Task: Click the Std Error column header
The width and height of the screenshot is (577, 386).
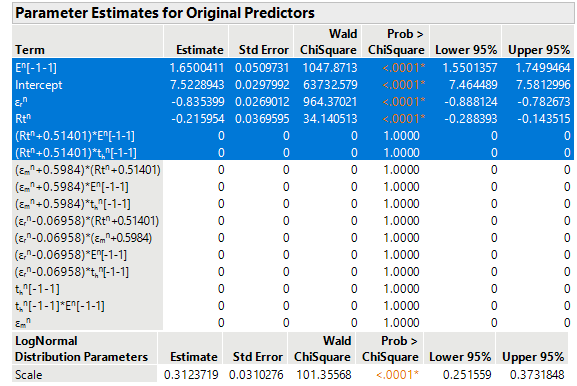Action: point(263,50)
